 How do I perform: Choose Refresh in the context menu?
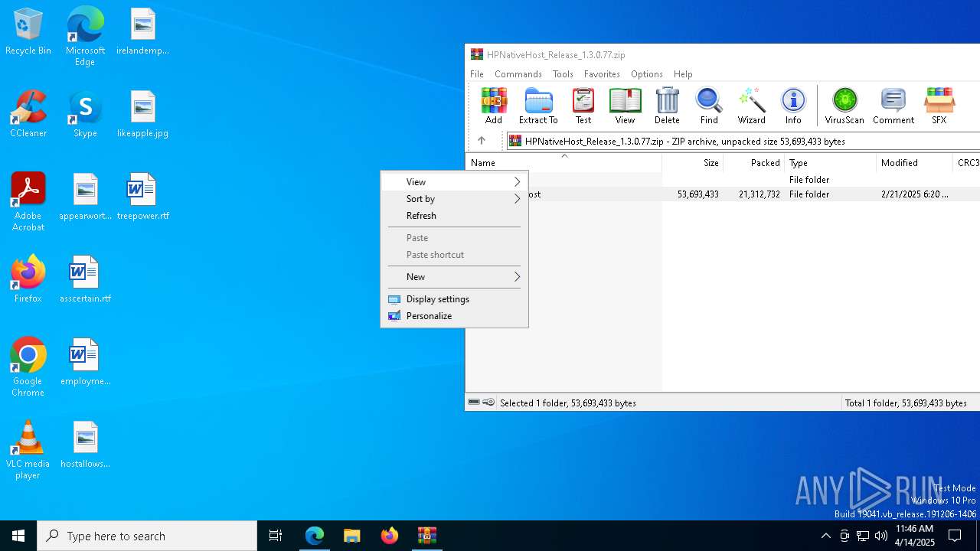(454, 215)
